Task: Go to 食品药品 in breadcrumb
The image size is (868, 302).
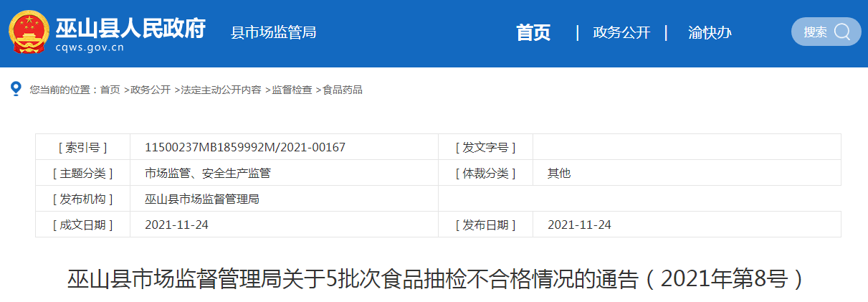Action: click(x=343, y=90)
